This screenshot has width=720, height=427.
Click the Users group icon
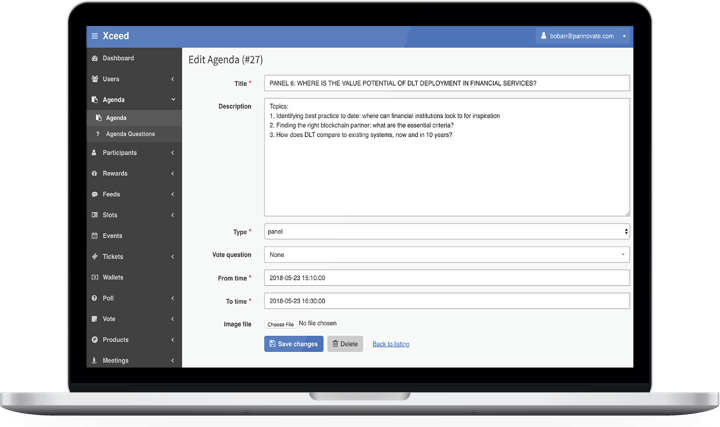(x=94, y=77)
